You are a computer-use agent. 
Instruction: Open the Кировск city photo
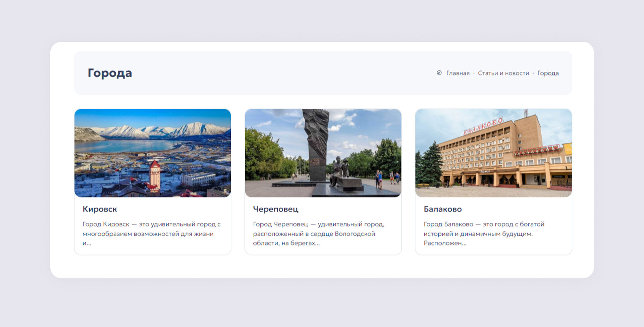pos(153,153)
